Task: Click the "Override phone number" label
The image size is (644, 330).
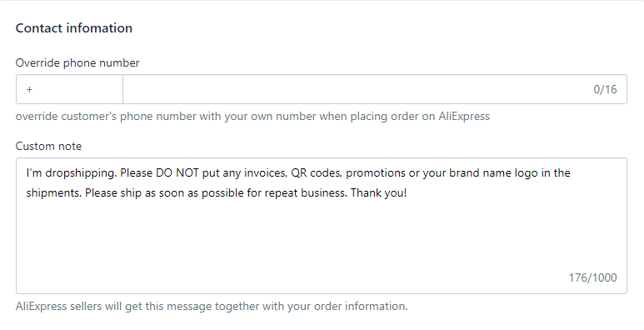Action: pos(77,62)
